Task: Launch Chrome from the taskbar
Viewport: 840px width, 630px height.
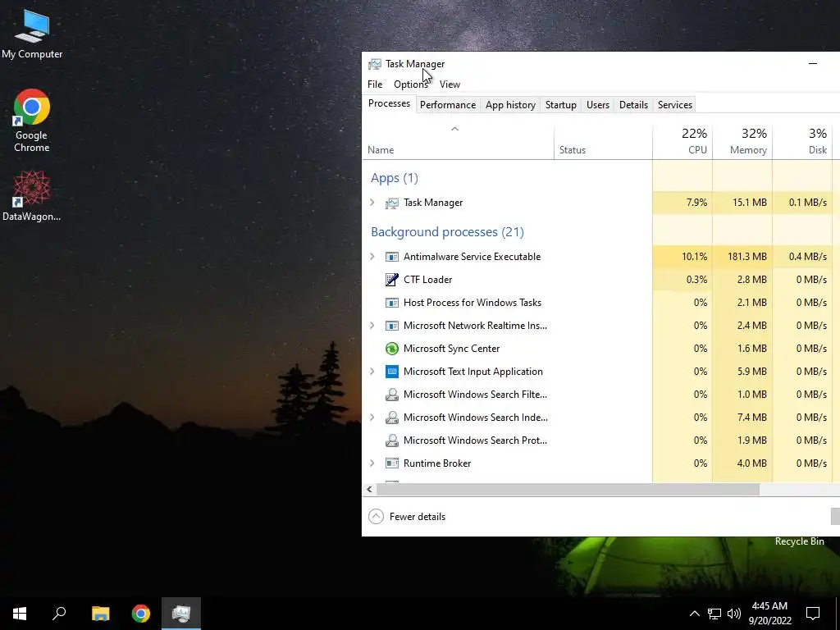Action: click(141, 614)
